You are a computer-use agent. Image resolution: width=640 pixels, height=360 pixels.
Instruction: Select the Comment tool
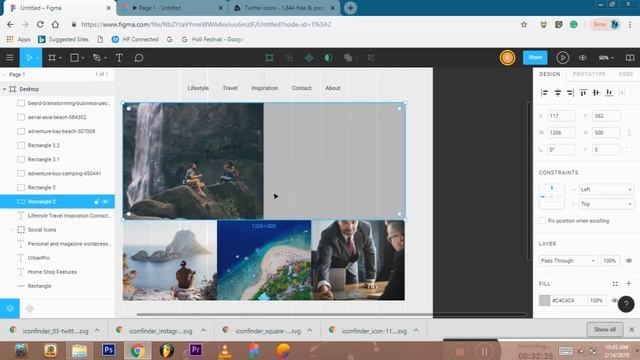click(139, 58)
